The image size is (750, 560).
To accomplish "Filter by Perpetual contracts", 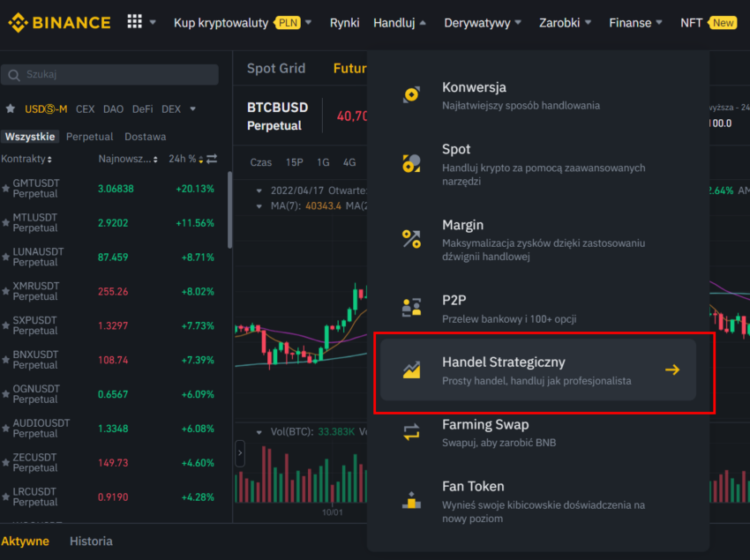I will pos(89,137).
